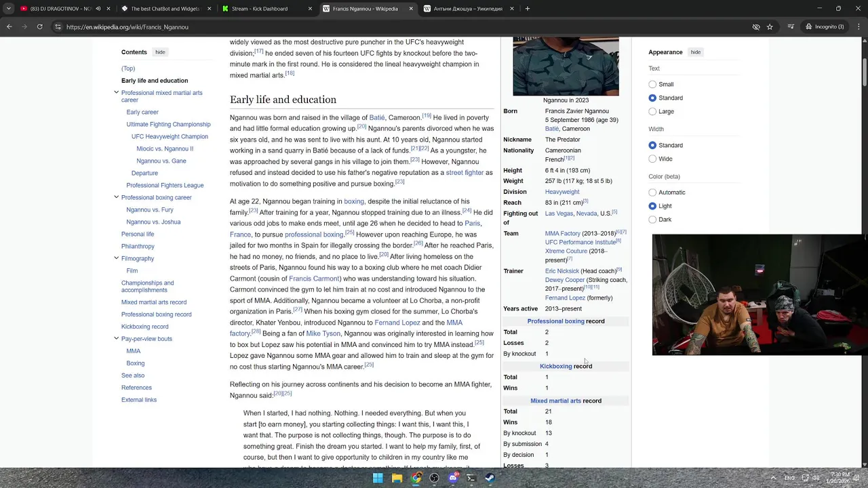Image resolution: width=868 pixels, height=488 pixels.
Task: Click the browser forward arrow
Action: click(24, 26)
